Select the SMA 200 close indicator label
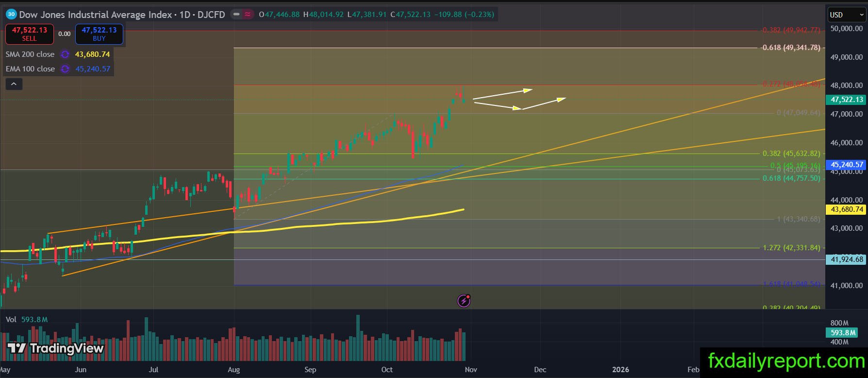The width and height of the screenshot is (868, 378). pos(30,54)
